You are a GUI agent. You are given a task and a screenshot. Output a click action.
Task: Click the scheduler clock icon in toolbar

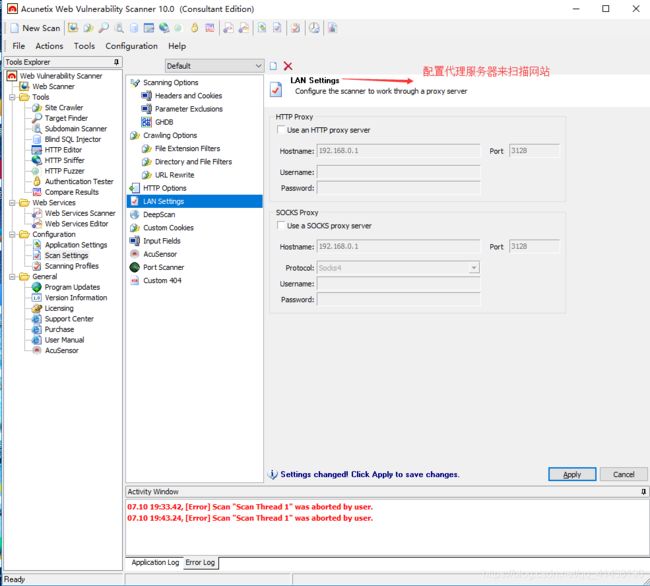315,28
